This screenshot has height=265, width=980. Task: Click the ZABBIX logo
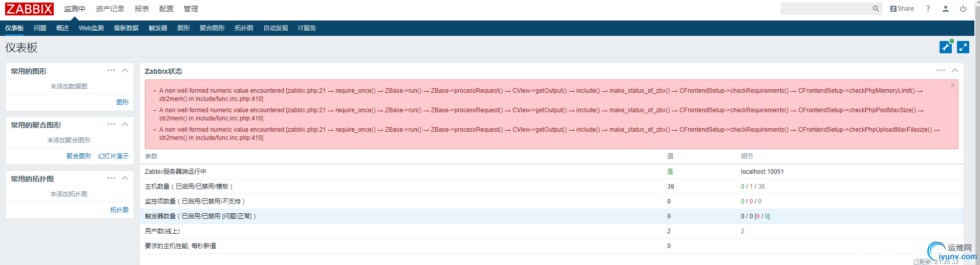tap(29, 9)
